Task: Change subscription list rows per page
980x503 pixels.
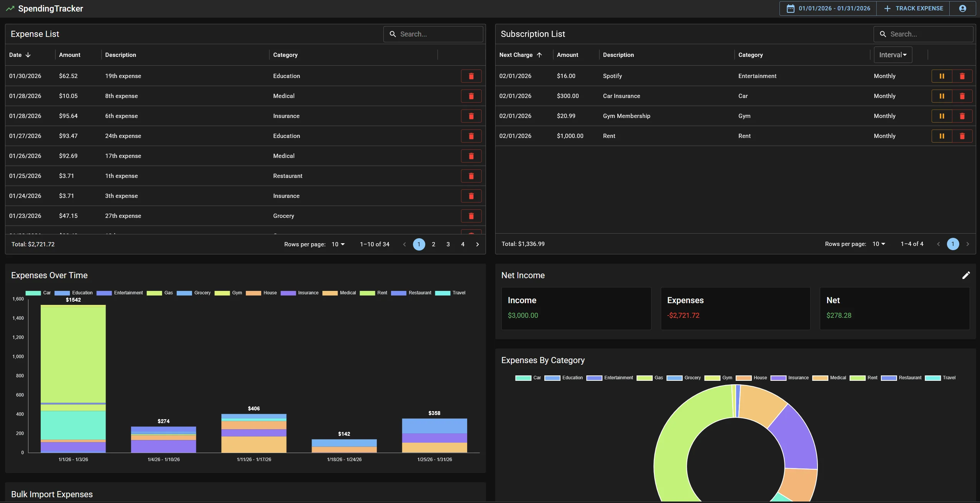Action: (879, 244)
